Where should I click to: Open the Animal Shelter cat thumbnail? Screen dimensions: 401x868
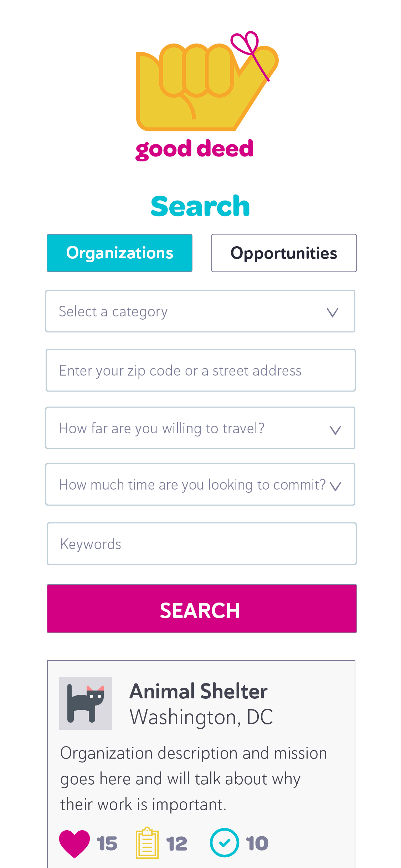pyautogui.click(x=86, y=703)
